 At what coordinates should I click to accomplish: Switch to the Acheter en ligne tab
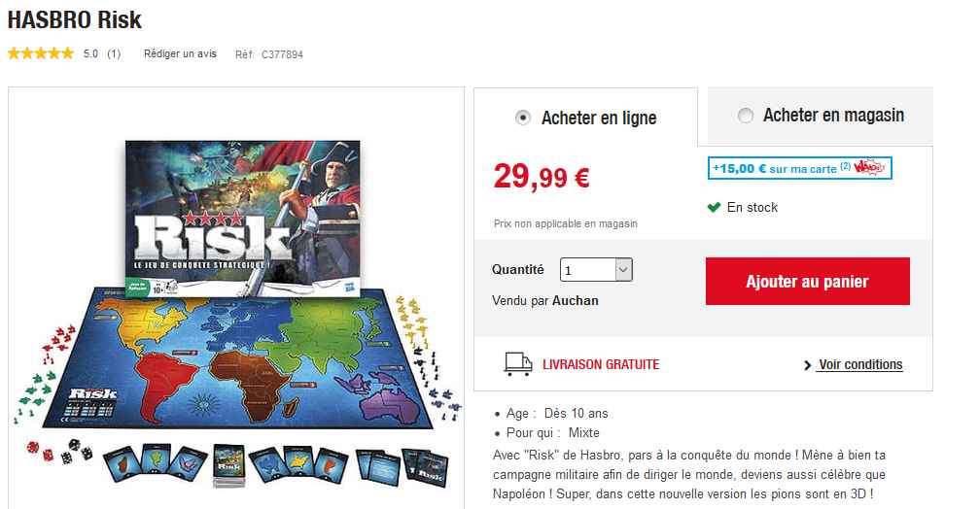[585, 118]
